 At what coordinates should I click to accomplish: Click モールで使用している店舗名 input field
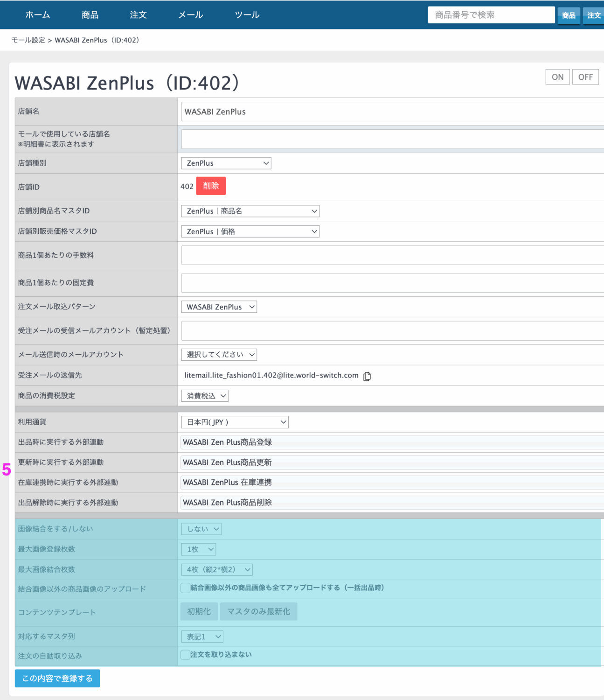coord(393,140)
